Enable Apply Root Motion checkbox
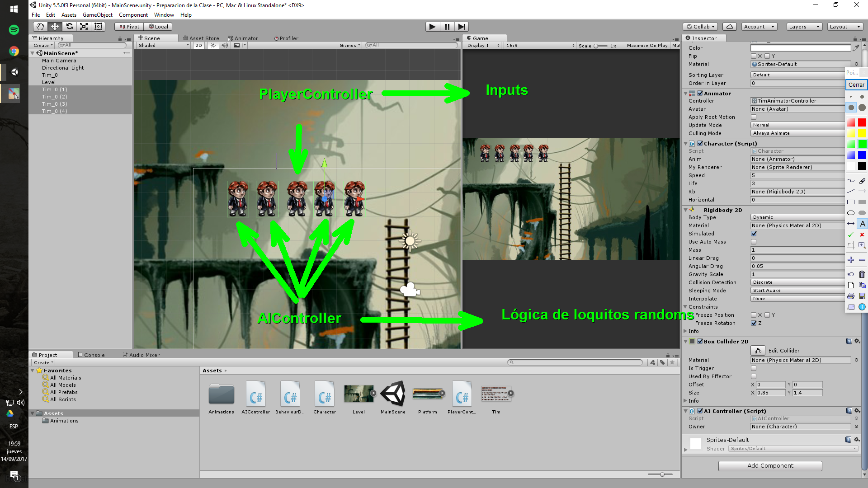This screenshot has width=868, height=488. [x=754, y=117]
